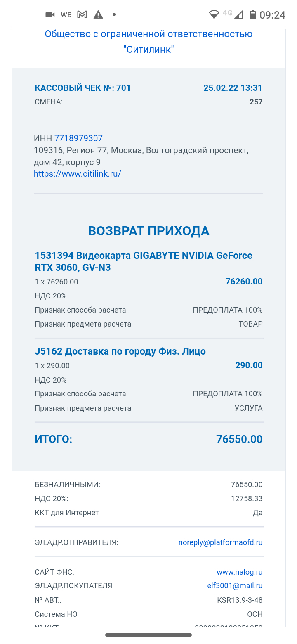The height and width of the screenshot is (644, 297).
Task: Tap the video camera status bar icon
Action: coord(50,15)
